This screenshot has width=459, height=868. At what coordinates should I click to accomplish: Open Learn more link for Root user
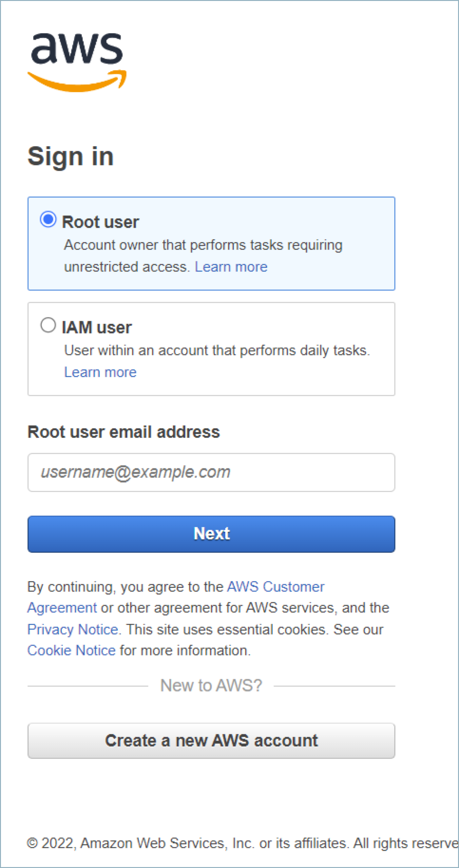(x=231, y=267)
